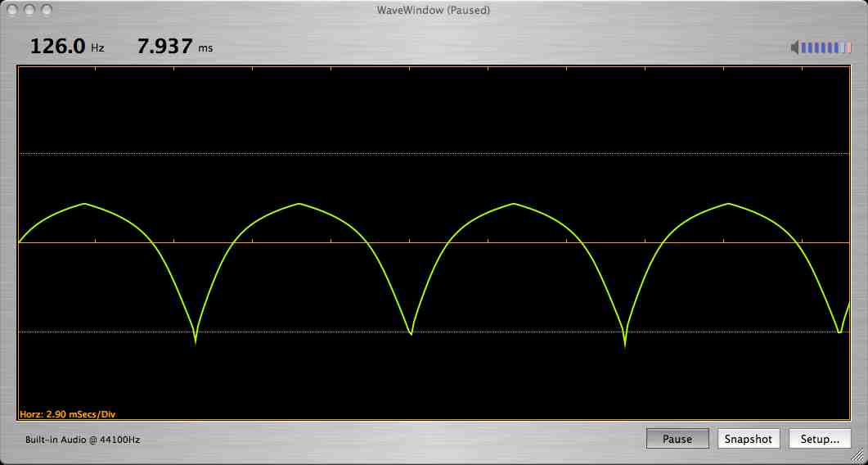
Task: Click the Built-in Audio @ 44100Hz label
Action: [x=83, y=440]
